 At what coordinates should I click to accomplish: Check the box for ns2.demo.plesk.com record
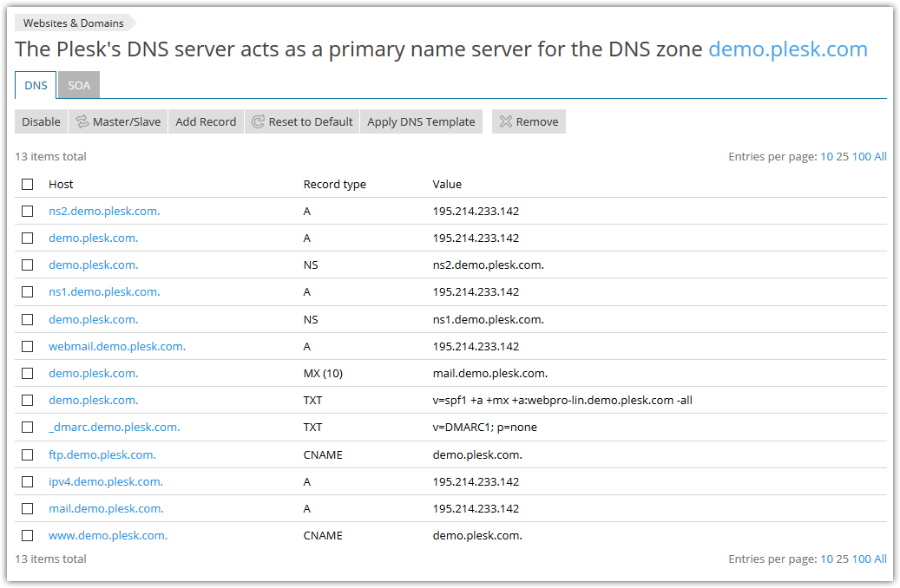[x=27, y=211]
